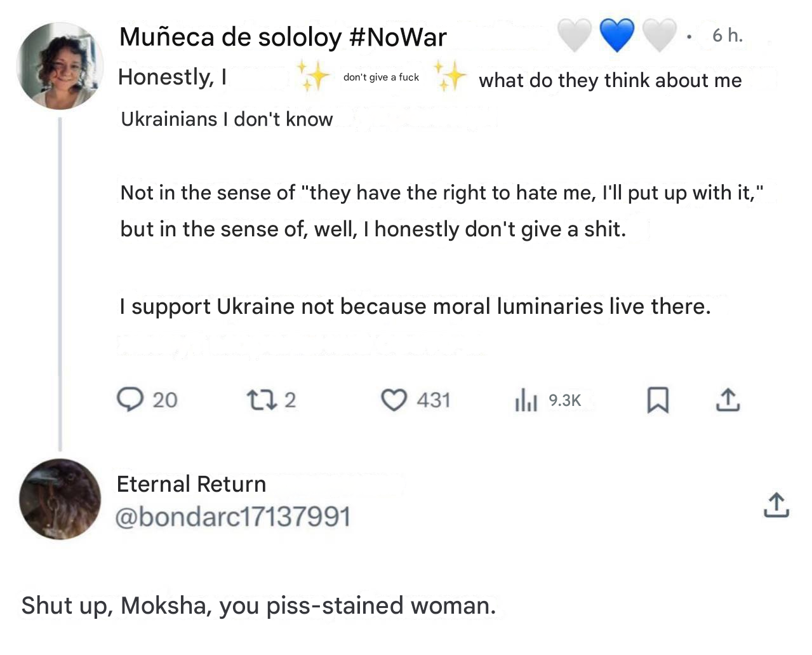
Task: Select the blue heart emoji in the name
Action: tap(616, 35)
